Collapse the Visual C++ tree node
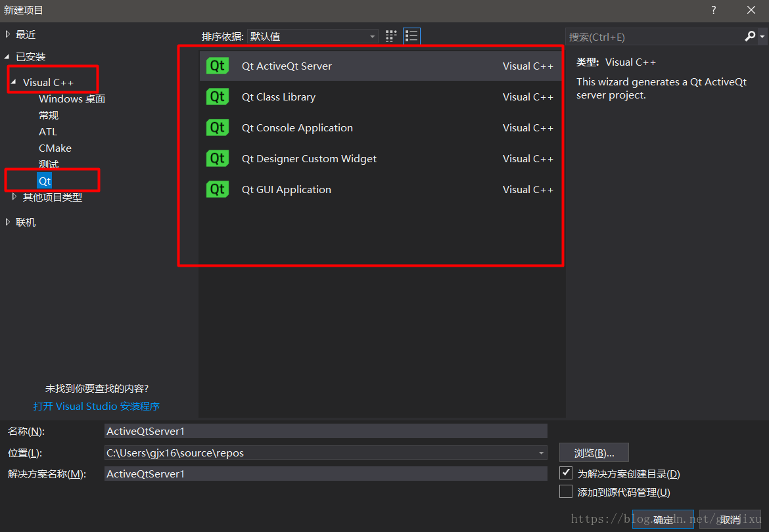 [x=14, y=82]
